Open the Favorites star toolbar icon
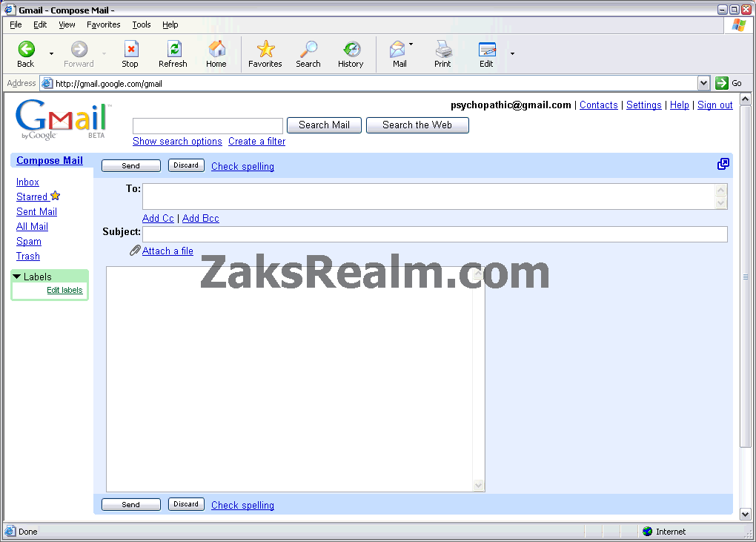Image resolution: width=756 pixels, height=542 pixels. pos(265,49)
